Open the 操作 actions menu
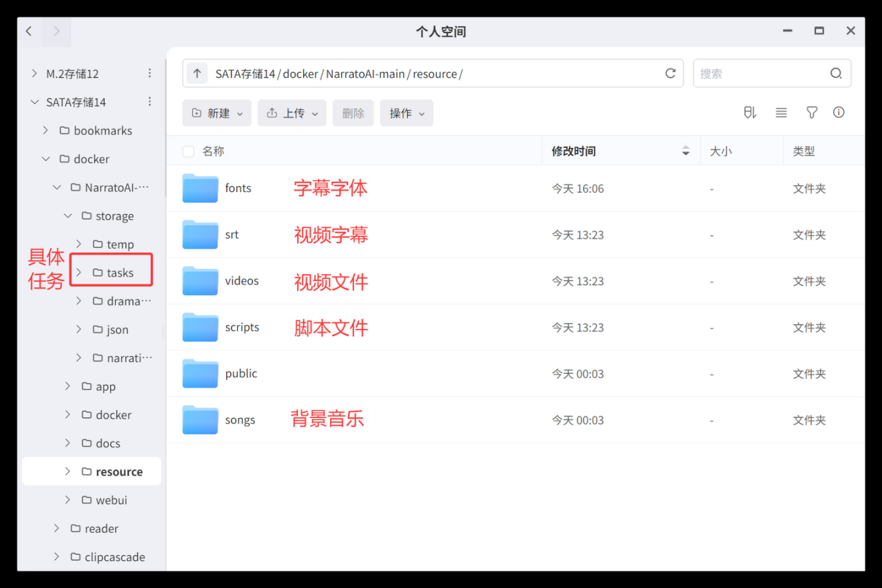 407,113
